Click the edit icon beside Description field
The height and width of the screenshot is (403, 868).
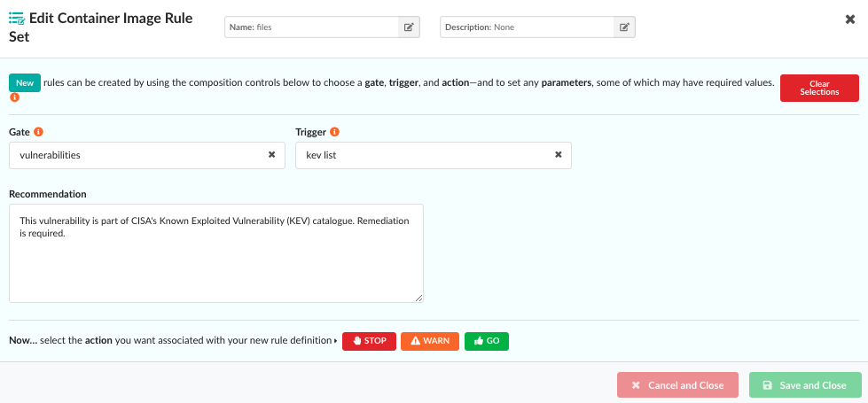click(x=624, y=27)
